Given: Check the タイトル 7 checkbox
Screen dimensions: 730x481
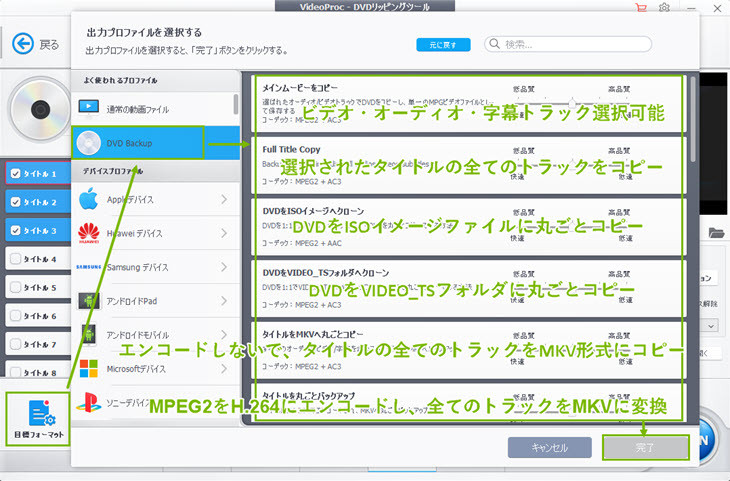Looking at the screenshot, I should 15,344.
